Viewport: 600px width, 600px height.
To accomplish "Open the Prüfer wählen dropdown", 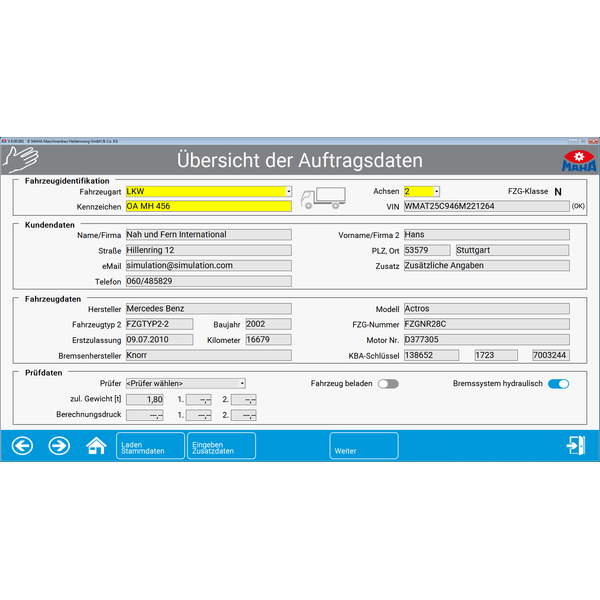I will (185, 383).
